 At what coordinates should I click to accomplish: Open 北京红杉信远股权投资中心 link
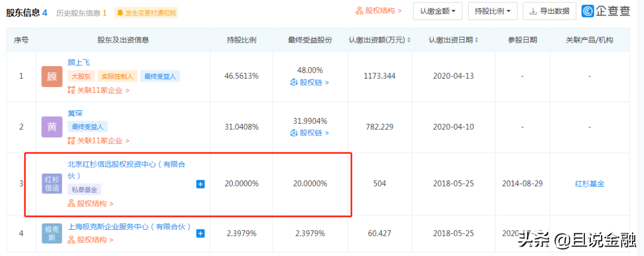[x=126, y=170]
